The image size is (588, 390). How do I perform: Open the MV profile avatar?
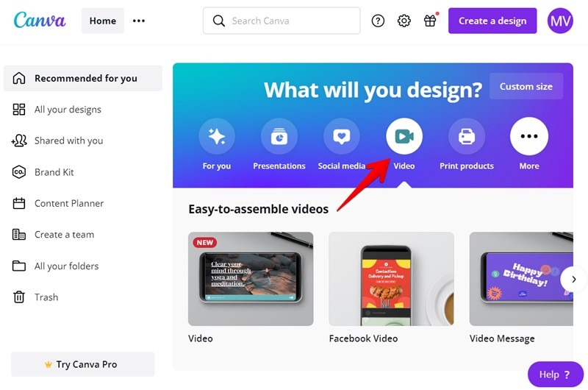[560, 21]
